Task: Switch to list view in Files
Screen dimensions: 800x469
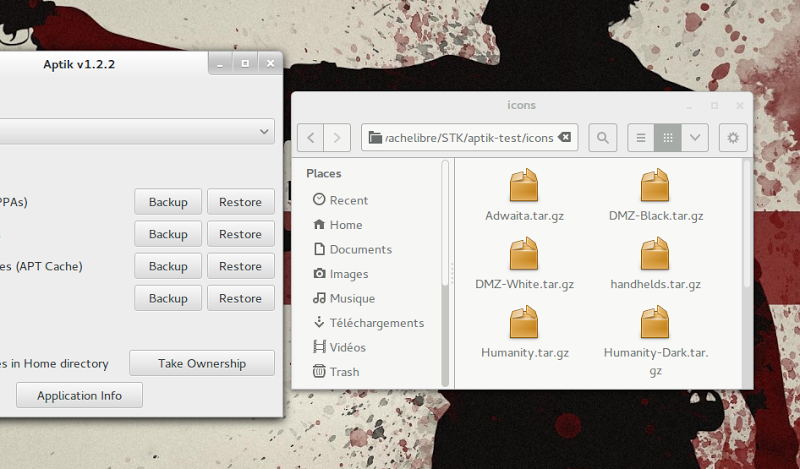Action: point(641,138)
